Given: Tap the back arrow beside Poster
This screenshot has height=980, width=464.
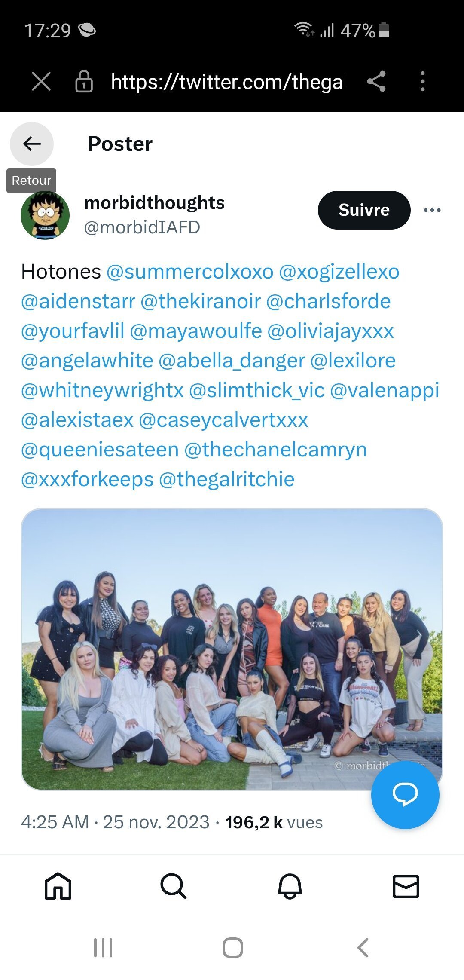Looking at the screenshot, I should point(32,144).
